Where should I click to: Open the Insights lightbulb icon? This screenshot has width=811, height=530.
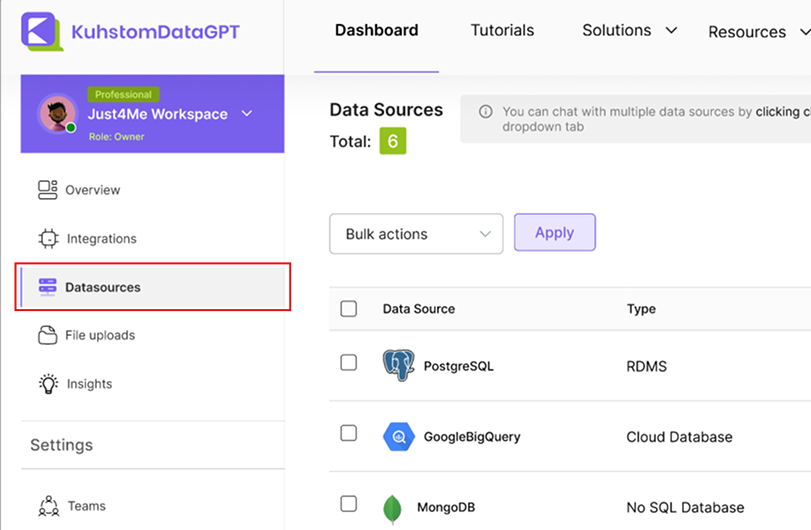pos(47,384)
